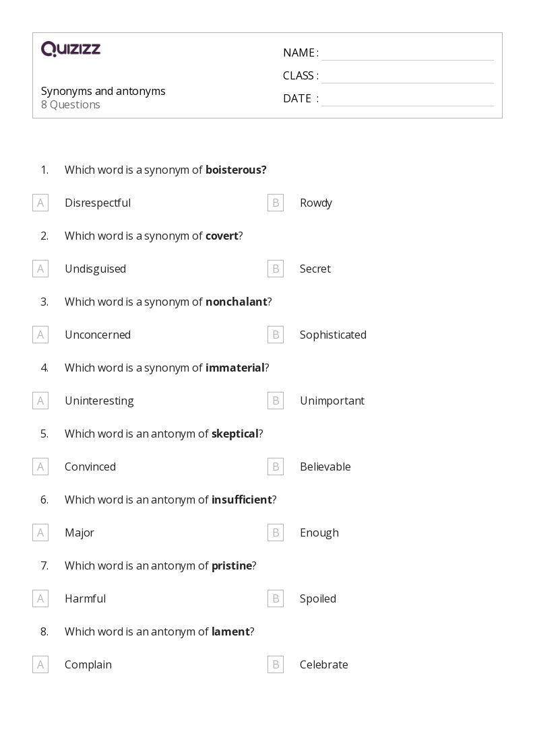
Task: Select box B for Enough
Action: coord(276,532)
